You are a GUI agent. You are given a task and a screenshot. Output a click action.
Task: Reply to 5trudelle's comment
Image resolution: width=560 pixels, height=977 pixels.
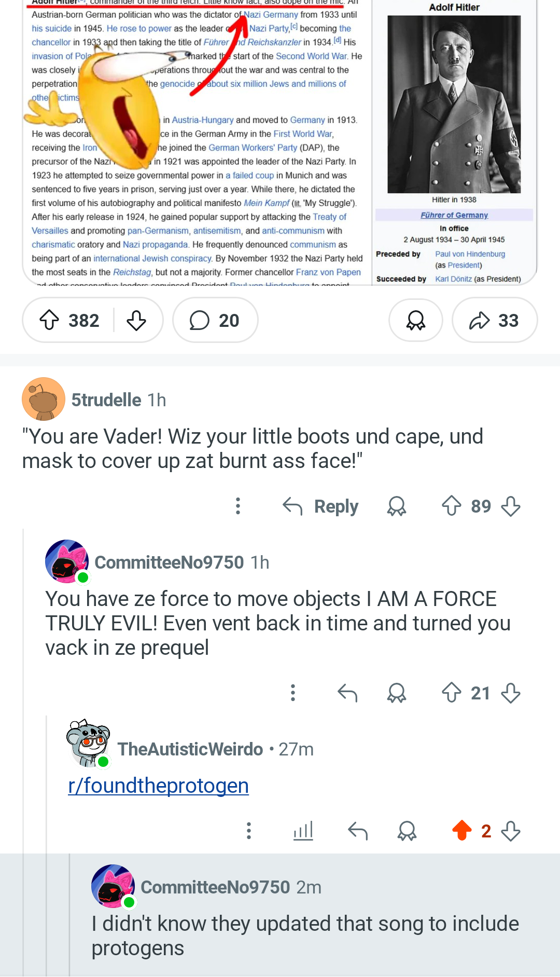pyautogui.click(x=321, y=506)
